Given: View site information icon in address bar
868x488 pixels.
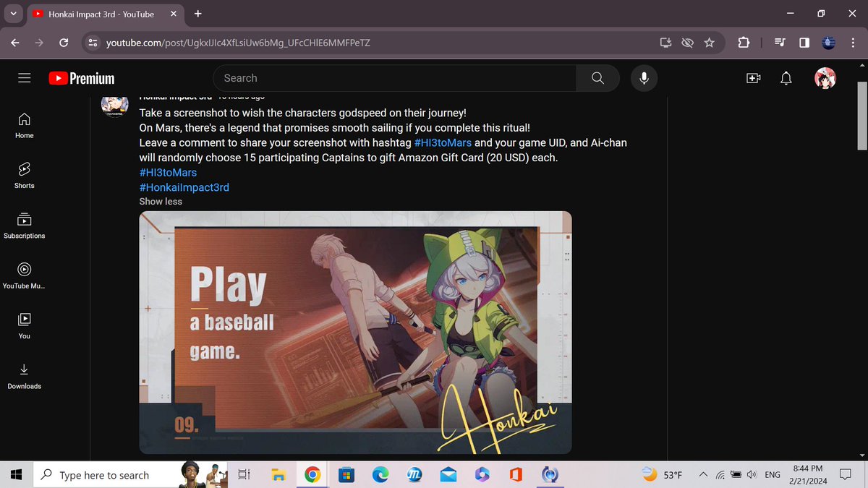Looking at the screenshot, I should pyautogui.click(x=92, y=43).
